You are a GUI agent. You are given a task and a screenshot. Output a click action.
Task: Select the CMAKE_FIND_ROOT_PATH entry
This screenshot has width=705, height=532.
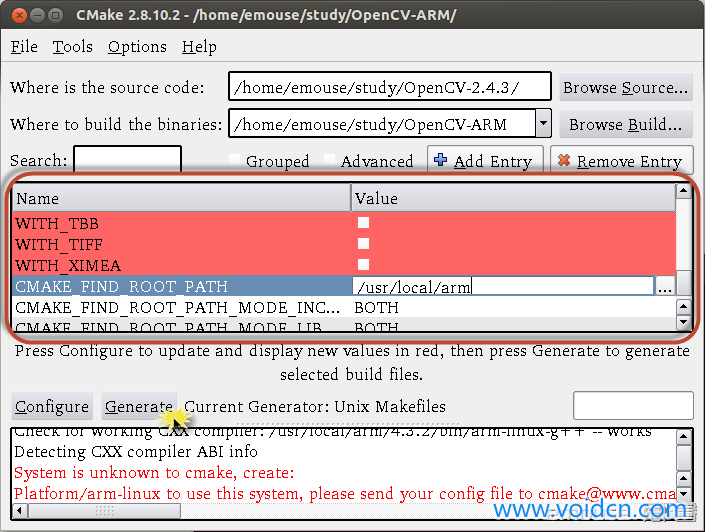coord(121,286)
